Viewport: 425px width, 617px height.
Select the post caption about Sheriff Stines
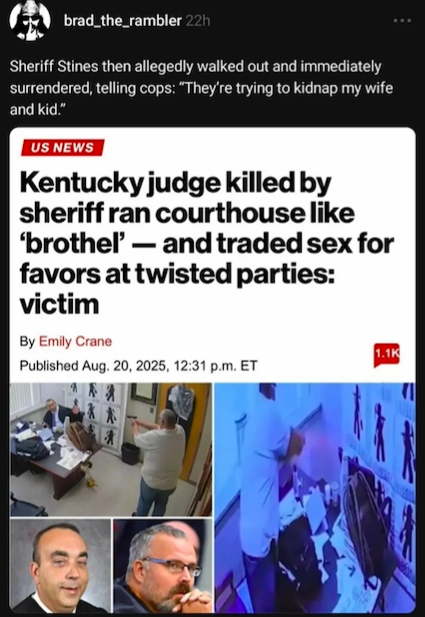pyautogui.click(x=201, y=88)
